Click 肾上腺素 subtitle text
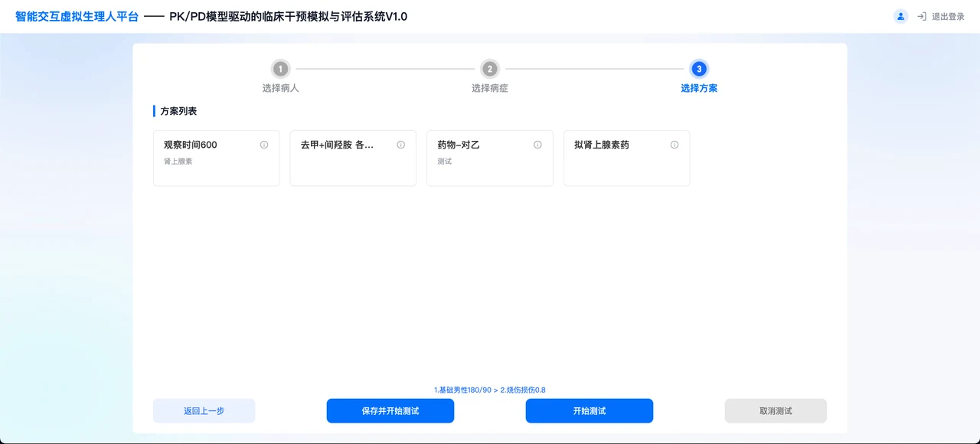 click(178, 162)
